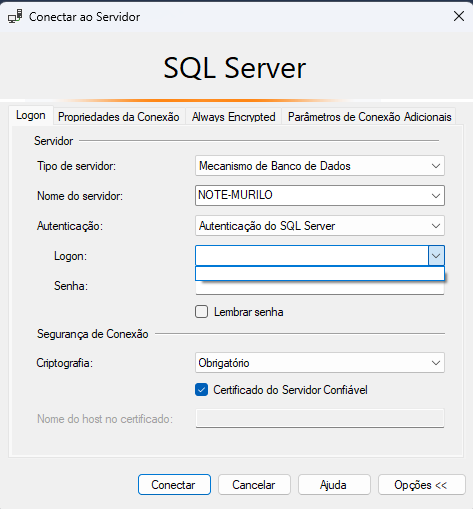Select the empty entry in Logon dropdown list
The width and height of the screenshot is (473, 509).
[320, 273]
